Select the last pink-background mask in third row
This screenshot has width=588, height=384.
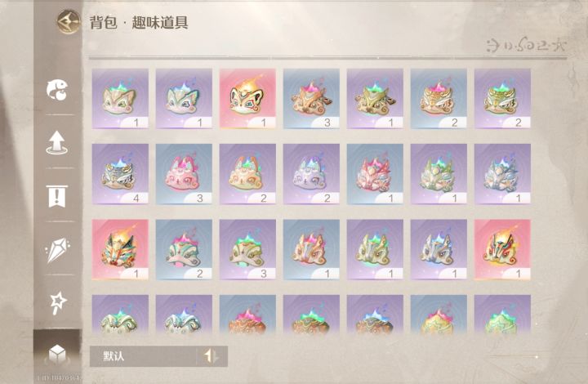[502, 250]
